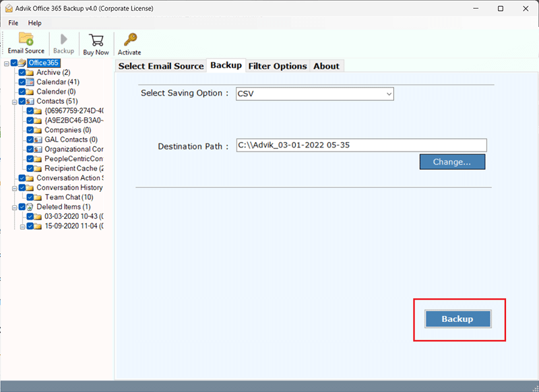539x392 pixels.
Task: Uncheck the Office365 root checkbox
Action: [14, 63]
